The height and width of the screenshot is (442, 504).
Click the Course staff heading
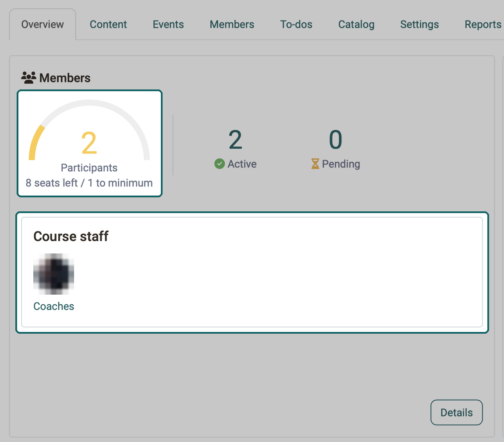coord(71,236)
